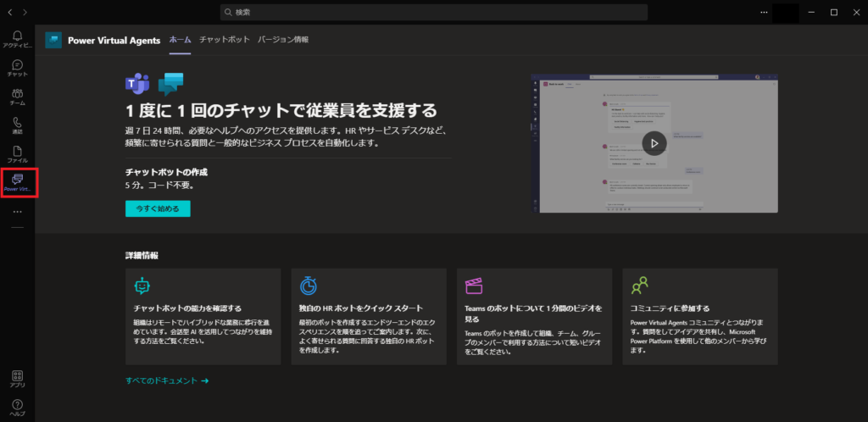
Task: Click the 検索 search box
Action: point(434,12)
